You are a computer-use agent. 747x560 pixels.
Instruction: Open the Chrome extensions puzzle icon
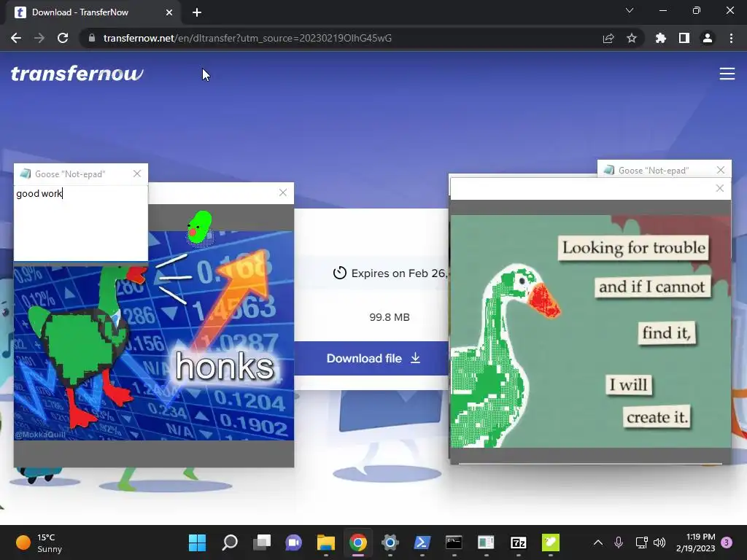(x=661, y=38)
